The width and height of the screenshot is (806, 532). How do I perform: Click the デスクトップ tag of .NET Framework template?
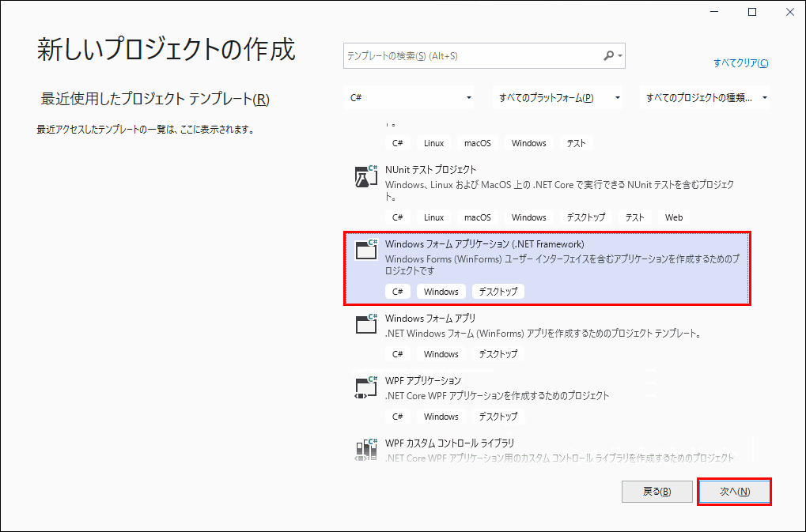tap(498, 291)
